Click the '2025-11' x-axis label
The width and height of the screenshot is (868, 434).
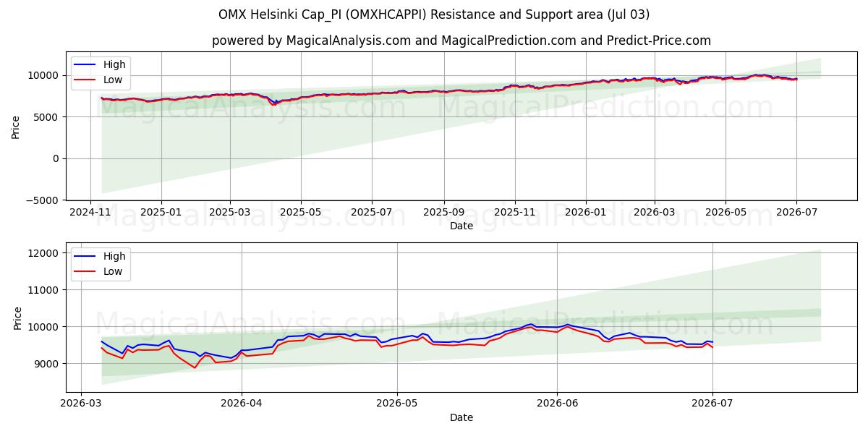point(514,213)
